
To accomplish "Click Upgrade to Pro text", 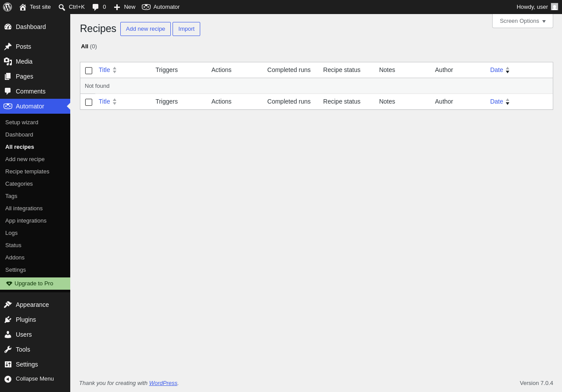I will (34, 284).
